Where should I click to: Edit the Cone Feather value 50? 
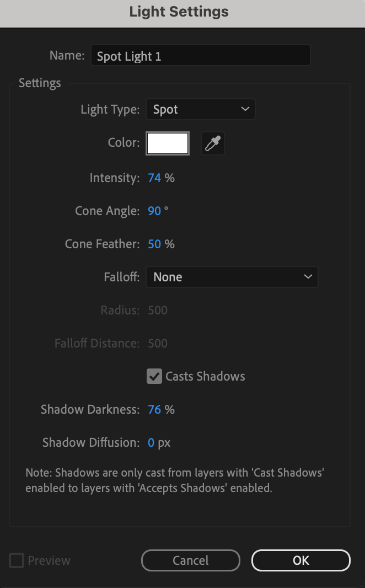pos(154,244)
